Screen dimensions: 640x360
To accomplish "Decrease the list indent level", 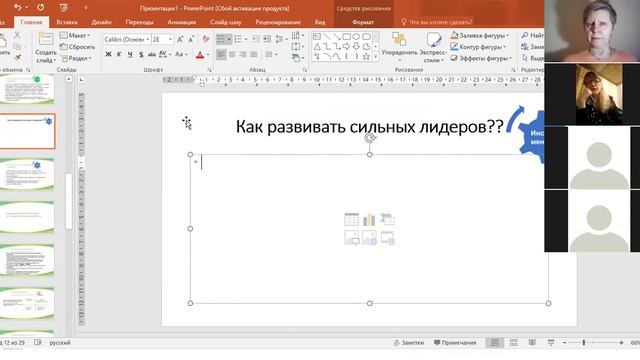I will click(256, 39).
